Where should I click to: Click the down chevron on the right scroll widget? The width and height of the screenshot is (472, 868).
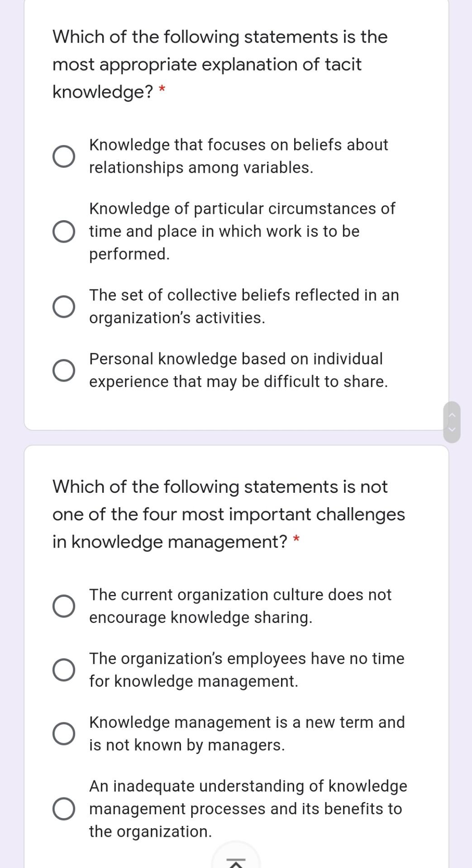click(453, 429)
